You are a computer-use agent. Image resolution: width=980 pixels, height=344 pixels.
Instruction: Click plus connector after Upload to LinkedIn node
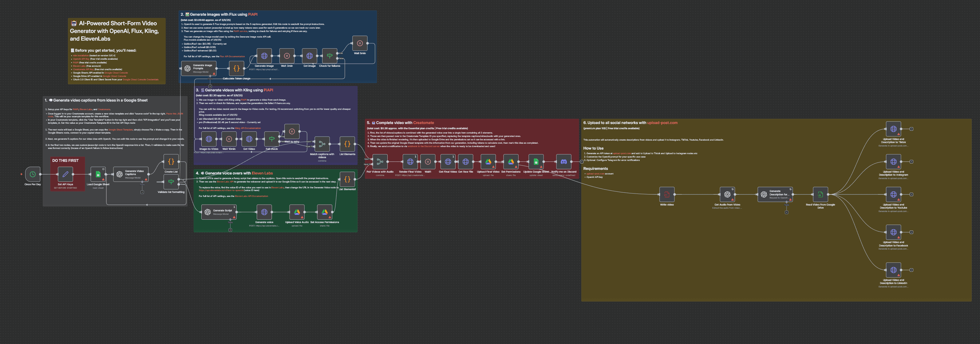(911, 270)
